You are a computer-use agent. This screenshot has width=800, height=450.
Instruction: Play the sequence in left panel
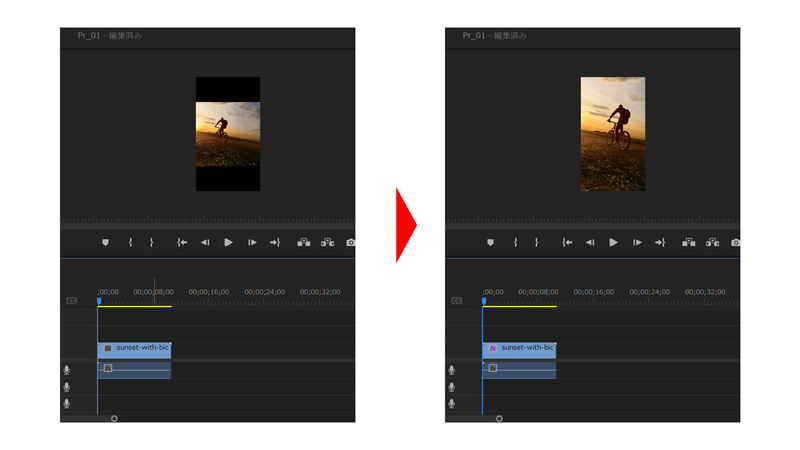click(229, 242)
